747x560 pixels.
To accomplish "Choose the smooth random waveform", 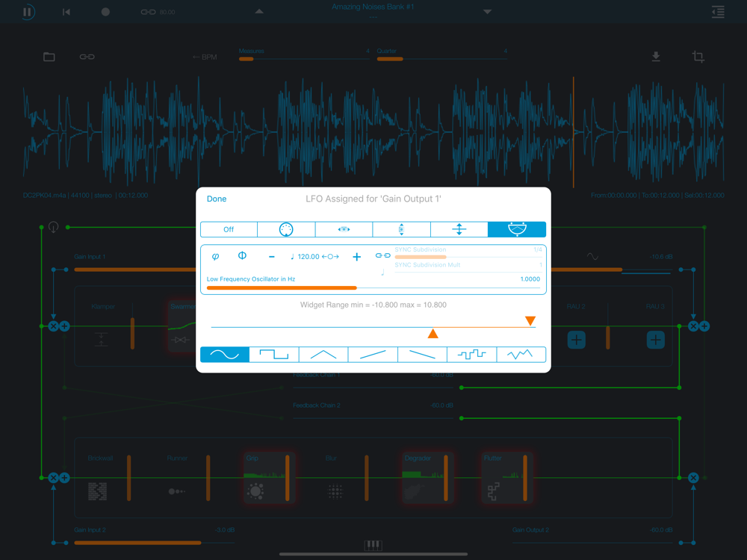I will 521,354.
